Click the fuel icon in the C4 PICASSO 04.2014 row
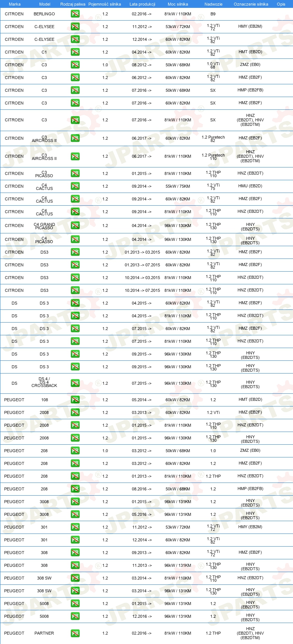Image resolution: width=293 pixels, height=644 pixels. (x=75, y=239)
